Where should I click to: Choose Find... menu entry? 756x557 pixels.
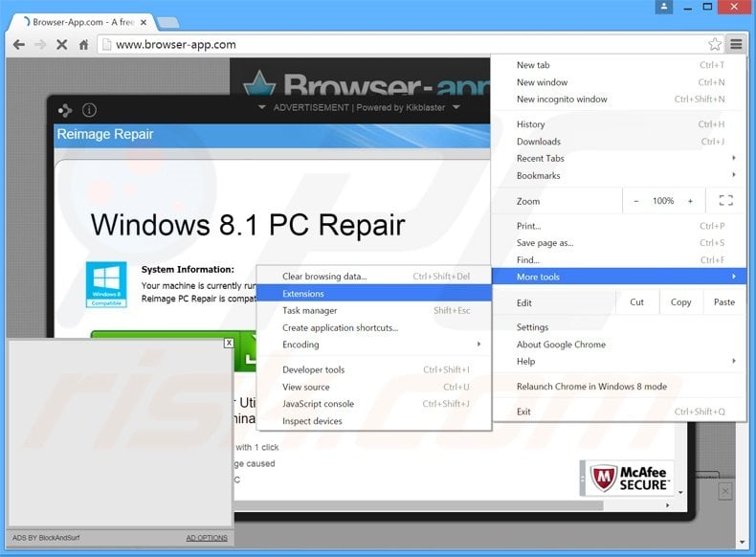(x=618, y=260)
